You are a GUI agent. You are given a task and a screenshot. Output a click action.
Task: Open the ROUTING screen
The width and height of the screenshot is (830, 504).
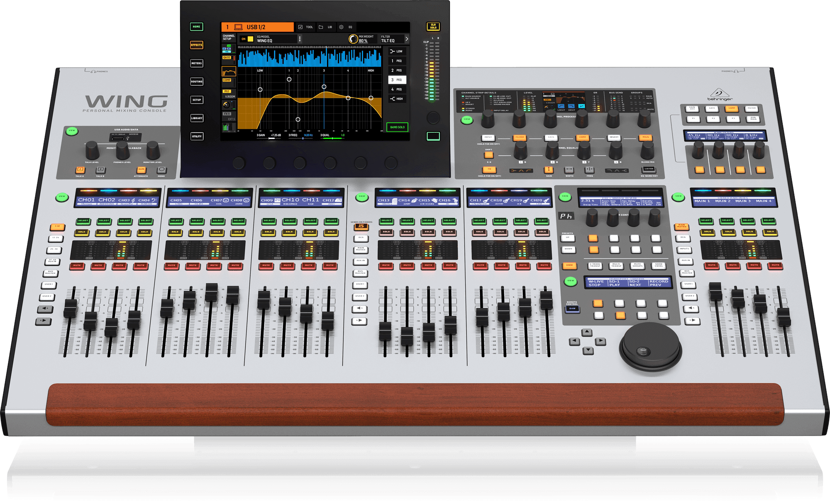196,82
